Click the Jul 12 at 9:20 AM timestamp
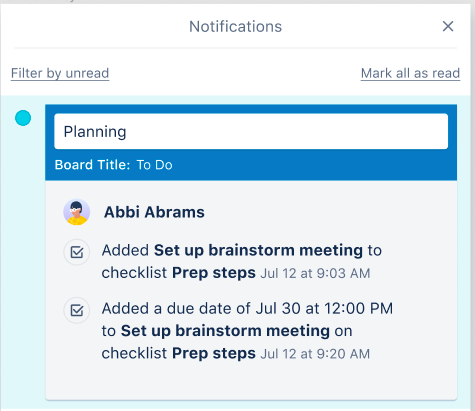This screenshot has width=475, height=411. click(315, 354)
